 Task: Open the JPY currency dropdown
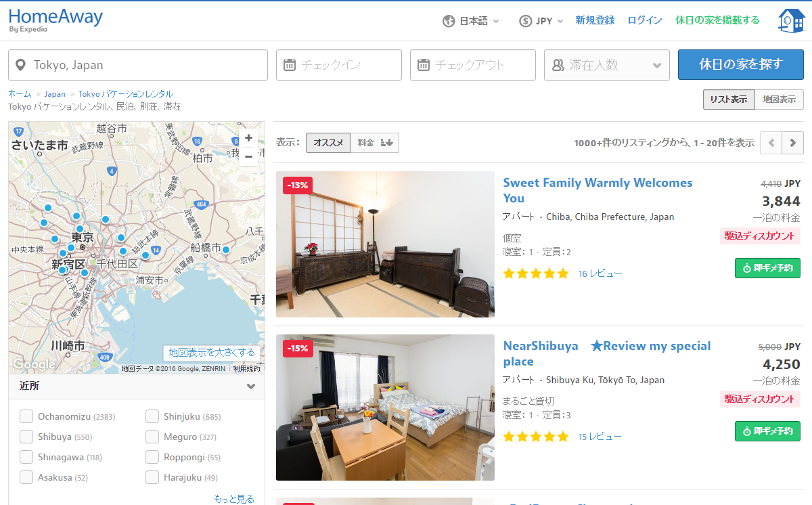(541, 21)
